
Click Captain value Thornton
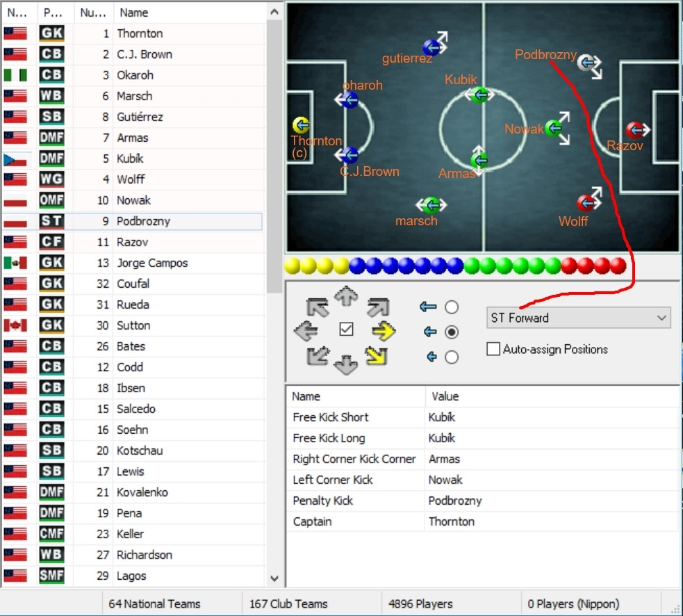[x=452, y=522]
